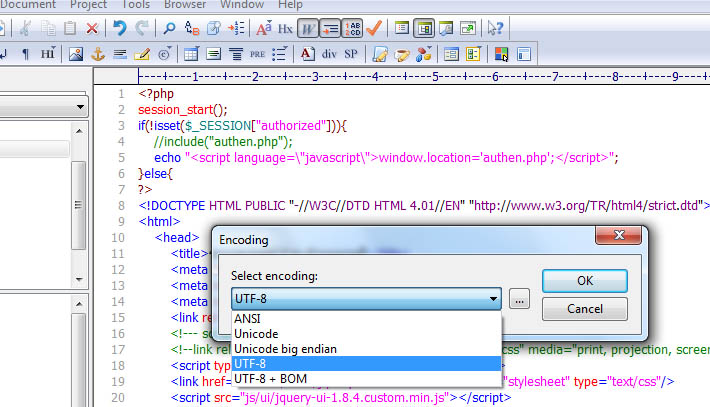Choose UTF-8 + BOM encoding option
Image resolution: width=710 pixels, height=407 pixels.
(366, 378)
